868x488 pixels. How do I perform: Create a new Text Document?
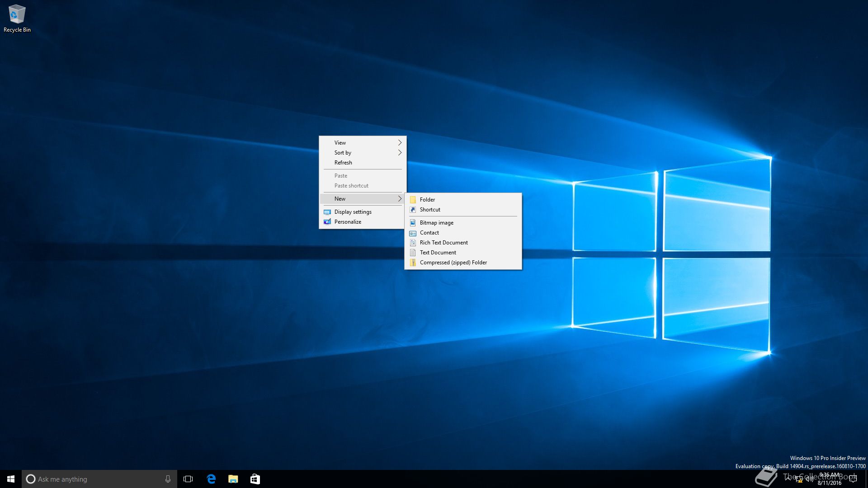[463, 253]
